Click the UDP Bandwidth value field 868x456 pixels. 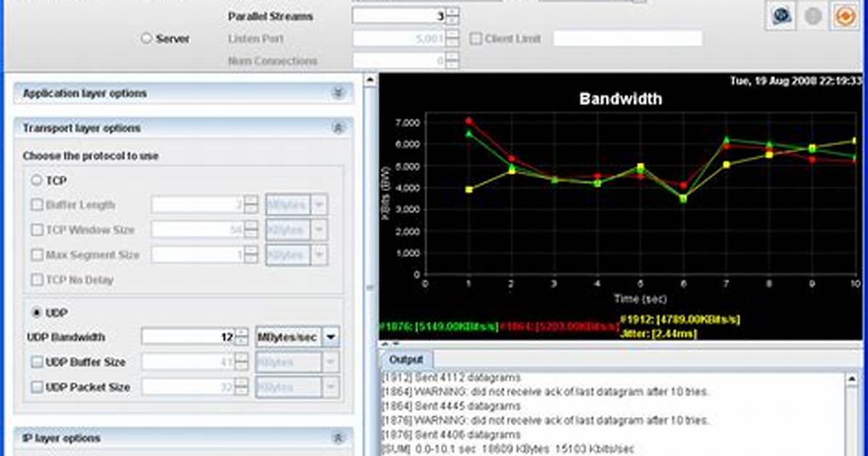(x=188, y=337)
